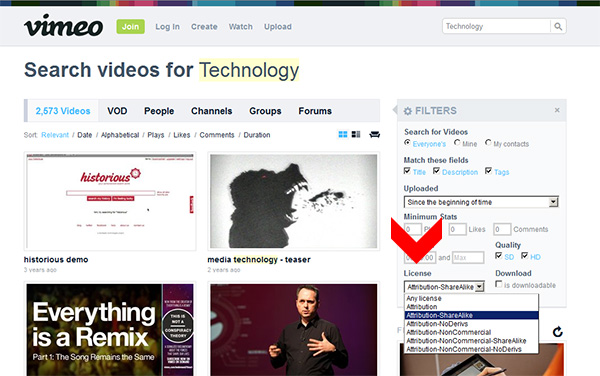Image resolution: width=600 pixels, height=376 pixels.
Task: Select the Mine radio button
Action: tap(457, 142)
